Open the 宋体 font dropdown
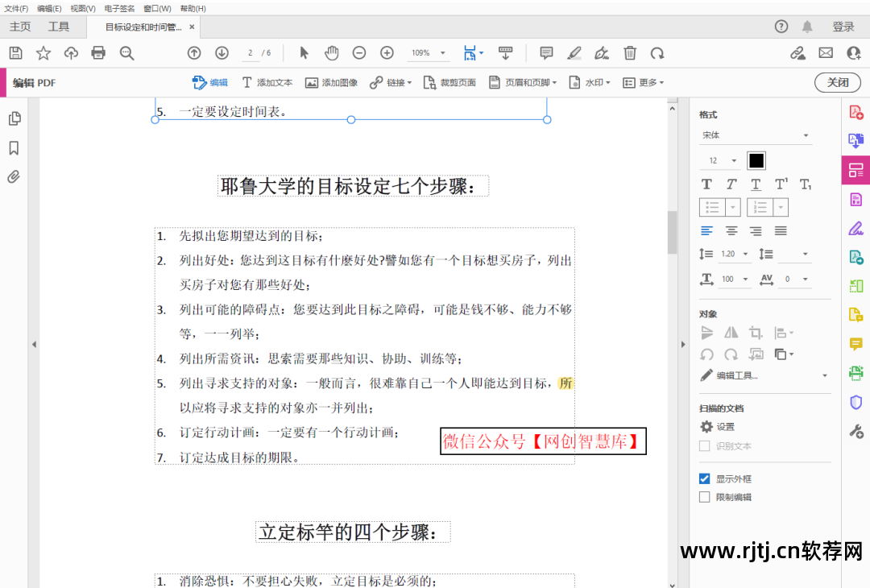The width and height of the screenshot is (870, 588). 756,135
